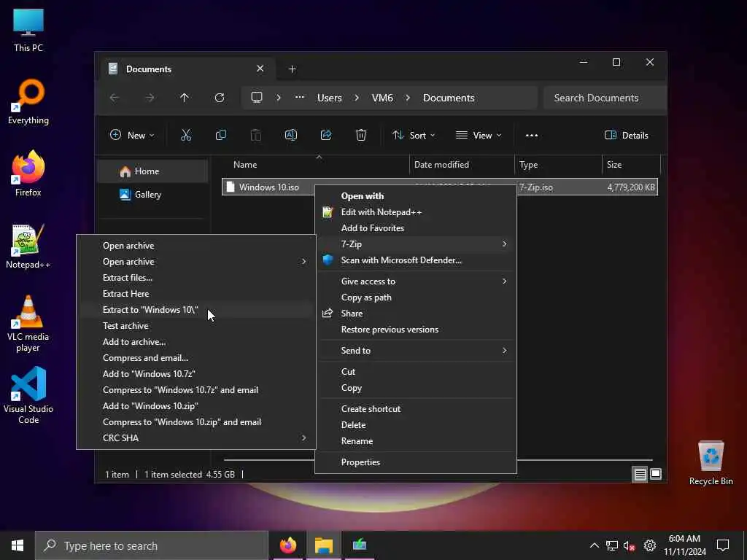Screen dimensions: 747x560
Task: Click Users in the address breadcrumb
Action: (329, 98)
